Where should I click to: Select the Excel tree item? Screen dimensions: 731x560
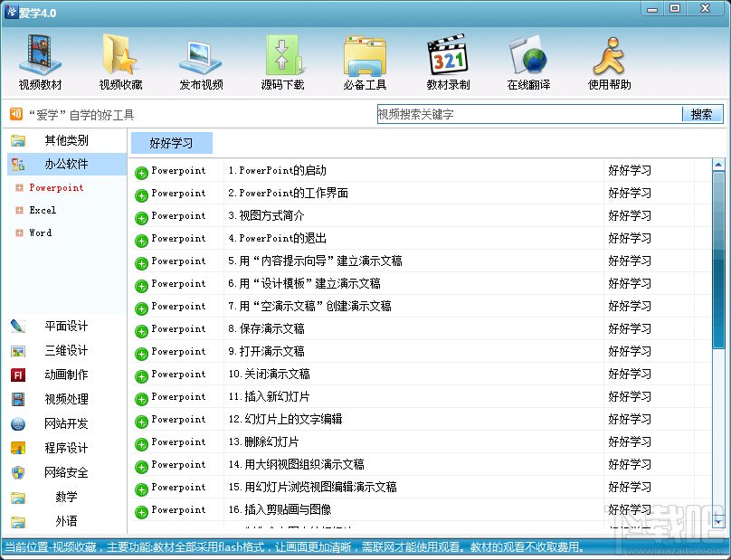(43, 210)
